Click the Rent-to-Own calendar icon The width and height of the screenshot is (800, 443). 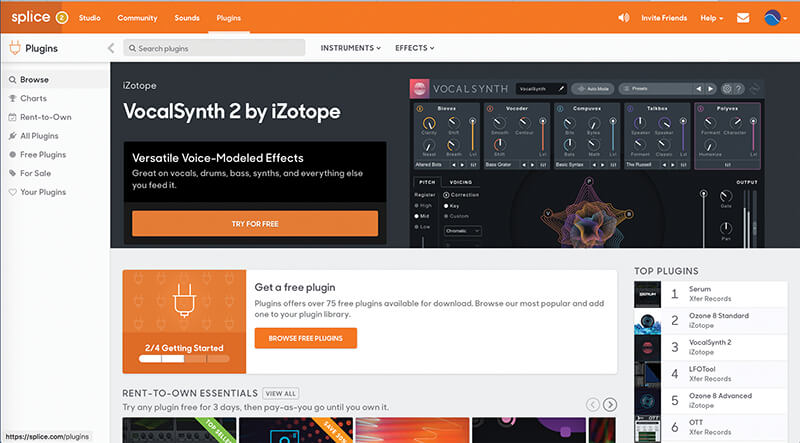(x=13, y=117)
